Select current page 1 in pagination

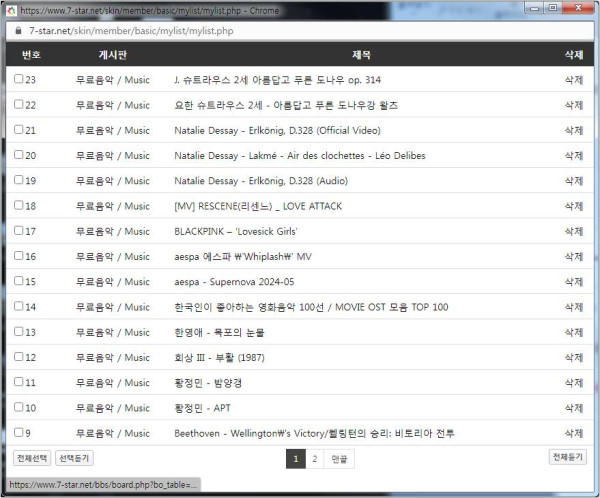295,459
